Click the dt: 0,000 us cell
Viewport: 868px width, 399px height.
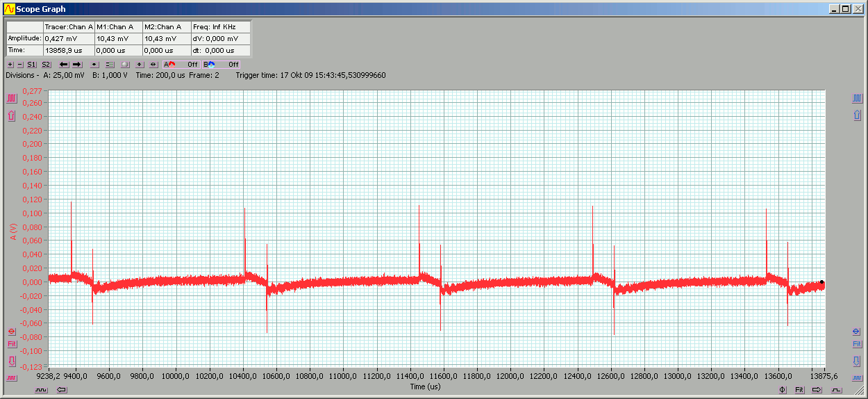point(221,50)
